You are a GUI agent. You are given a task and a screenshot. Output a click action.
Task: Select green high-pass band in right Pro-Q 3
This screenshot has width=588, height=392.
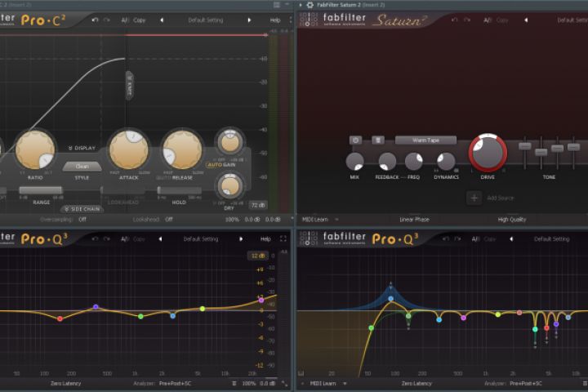pos(372,327)
